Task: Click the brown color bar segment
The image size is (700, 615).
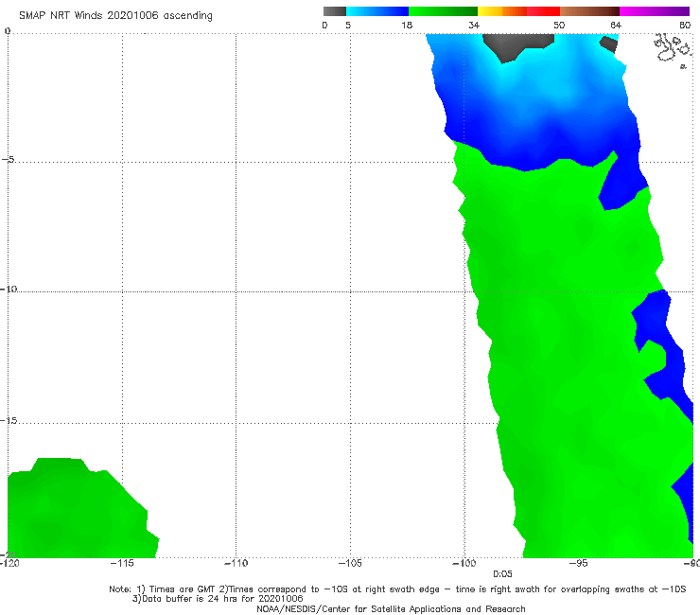Action: [589, 11]
